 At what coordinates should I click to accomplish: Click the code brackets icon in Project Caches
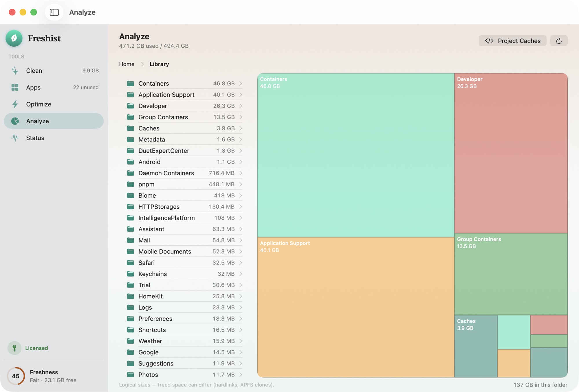pos(489,41)
